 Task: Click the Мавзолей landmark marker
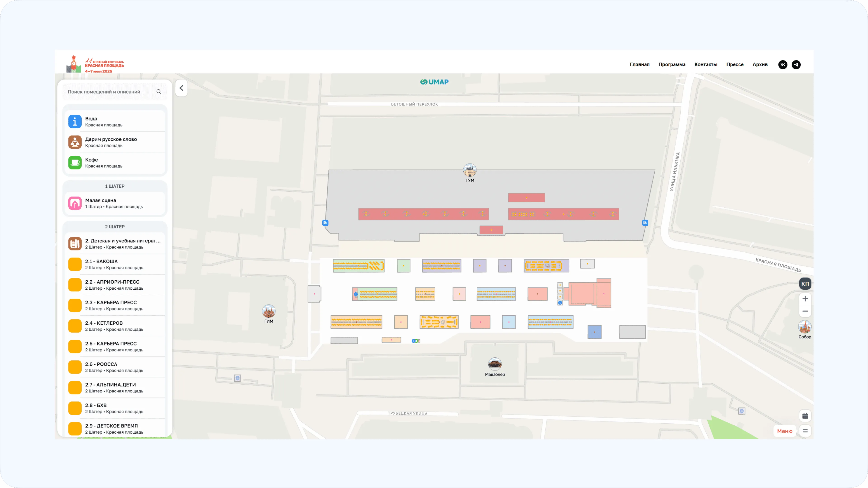pyautogui.click(x=495, y=364)
